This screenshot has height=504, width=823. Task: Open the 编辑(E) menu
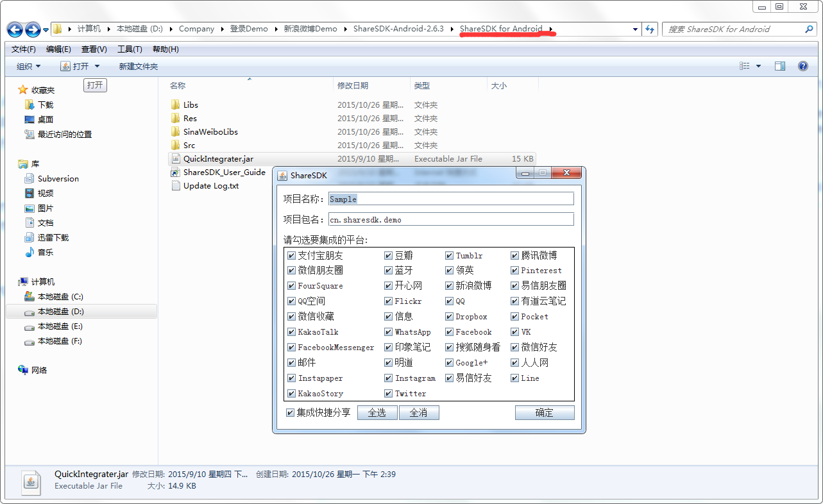click(58, 49)
